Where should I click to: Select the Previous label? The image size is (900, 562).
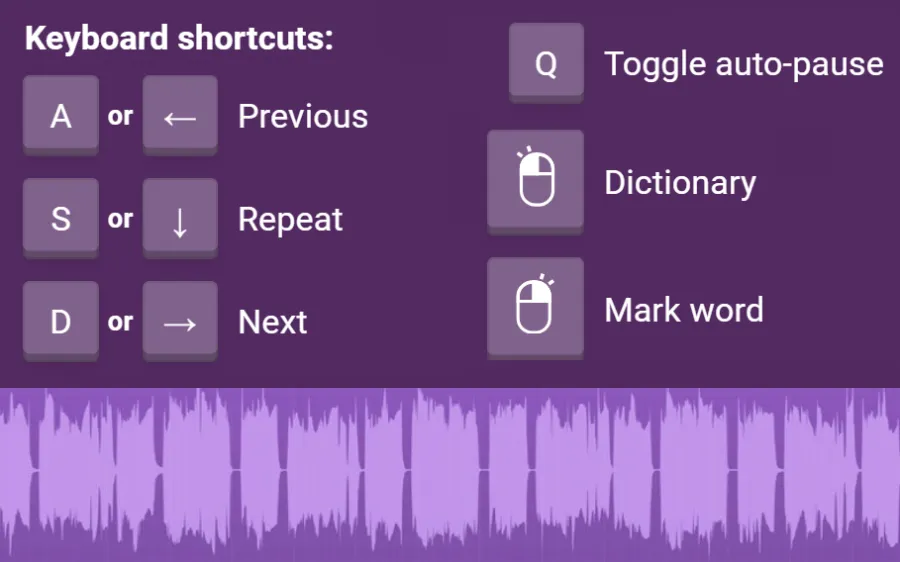coord(303,116)
